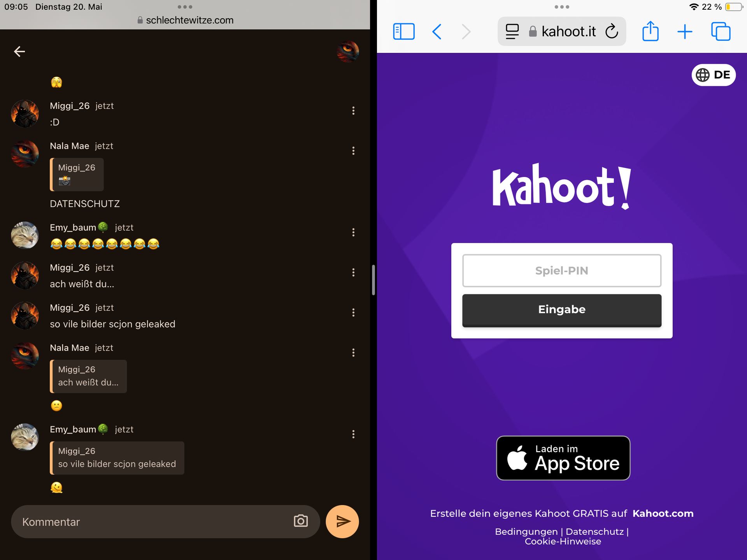Go back with the chat arrow
747x560 pixels.
pos(19,51)
